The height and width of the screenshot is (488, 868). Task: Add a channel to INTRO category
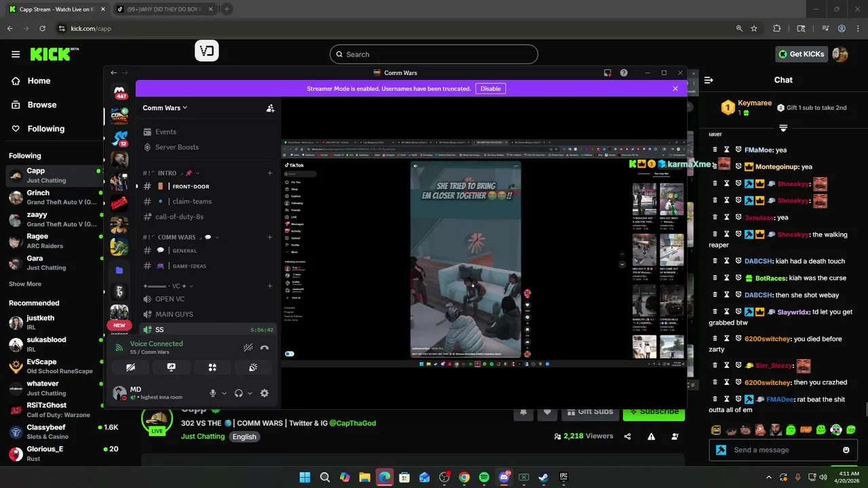coord(270,173)
